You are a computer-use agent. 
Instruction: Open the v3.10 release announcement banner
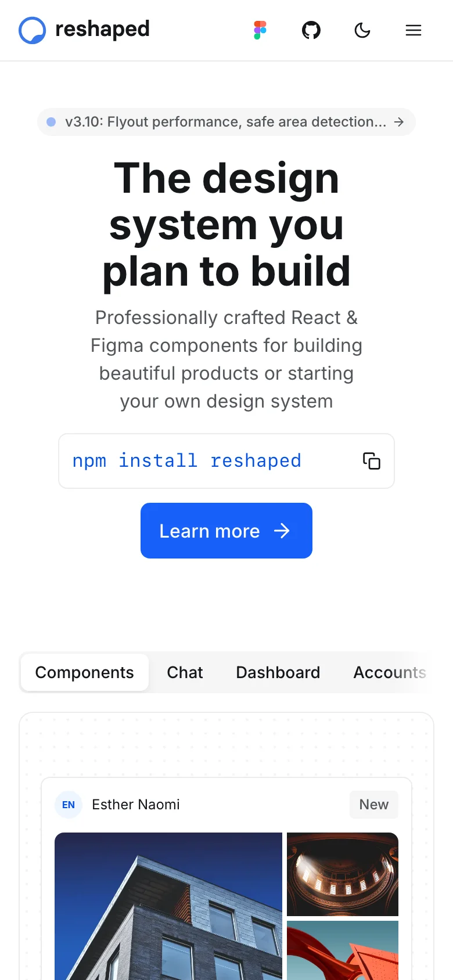(225, 122)
